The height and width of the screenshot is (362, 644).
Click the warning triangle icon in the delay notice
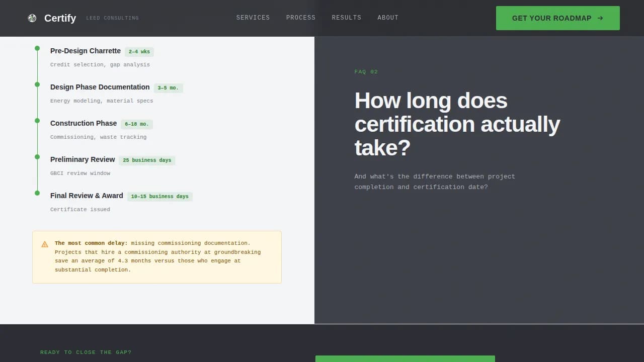[x=45, y=244]
